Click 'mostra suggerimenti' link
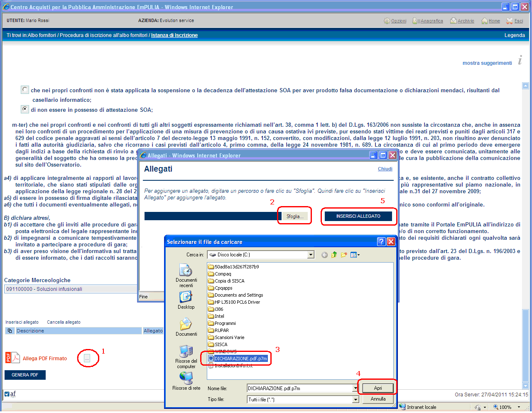Viewport: 532px width, 413px height. click(487, 63)
